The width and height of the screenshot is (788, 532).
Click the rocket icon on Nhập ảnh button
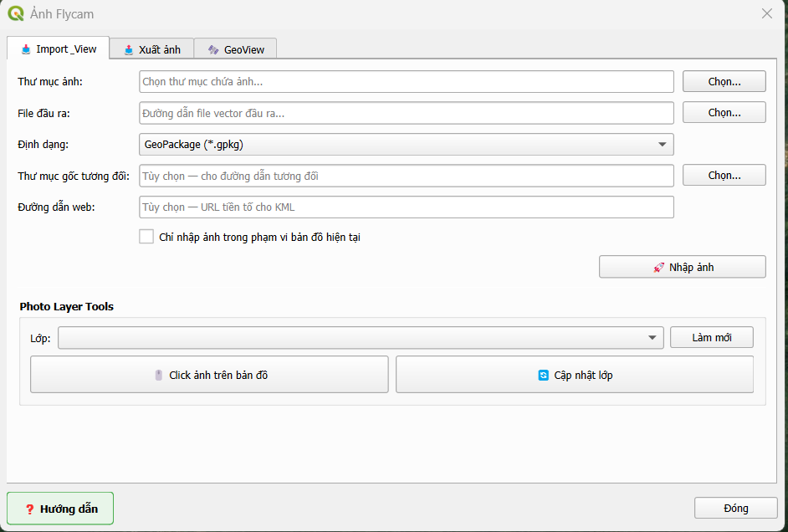[x=658, y=268]
